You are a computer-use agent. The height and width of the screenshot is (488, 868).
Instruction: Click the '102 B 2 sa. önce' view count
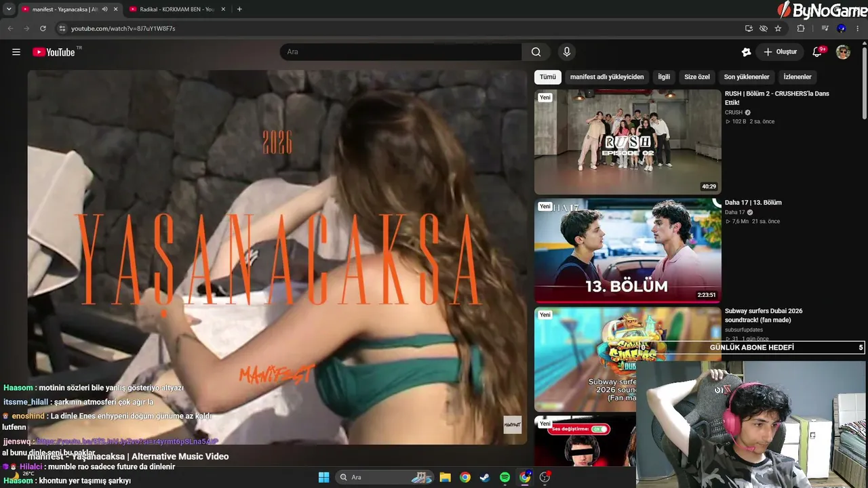coord(750,122)
